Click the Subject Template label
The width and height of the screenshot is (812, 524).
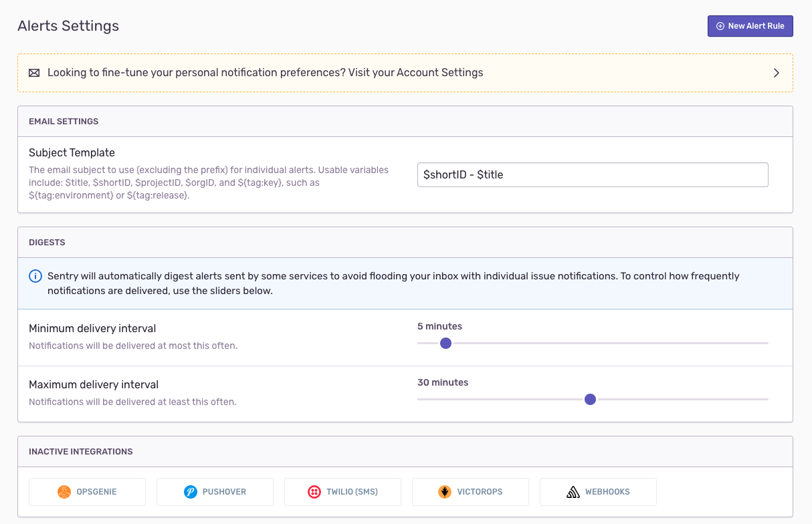pos(72,153)
